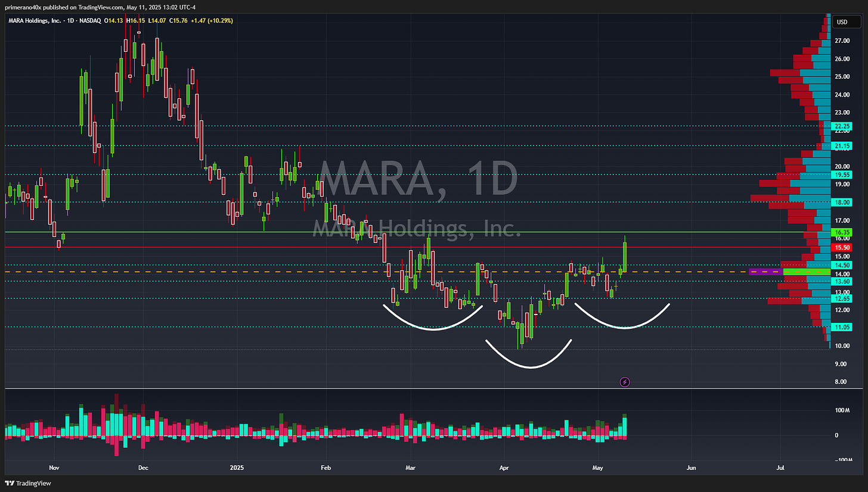
Task: Click the May label on time axis
Action: click(598, 468)
